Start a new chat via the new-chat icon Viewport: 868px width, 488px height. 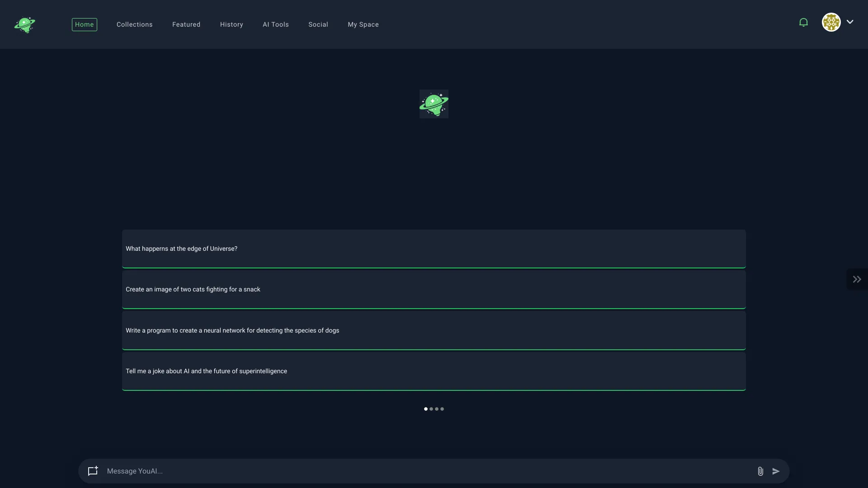point(92,471)
